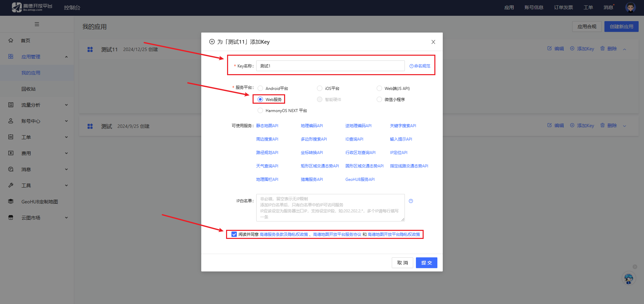Expand the 费用 sidebar section
Screen dimensions: 644x304
66,153
